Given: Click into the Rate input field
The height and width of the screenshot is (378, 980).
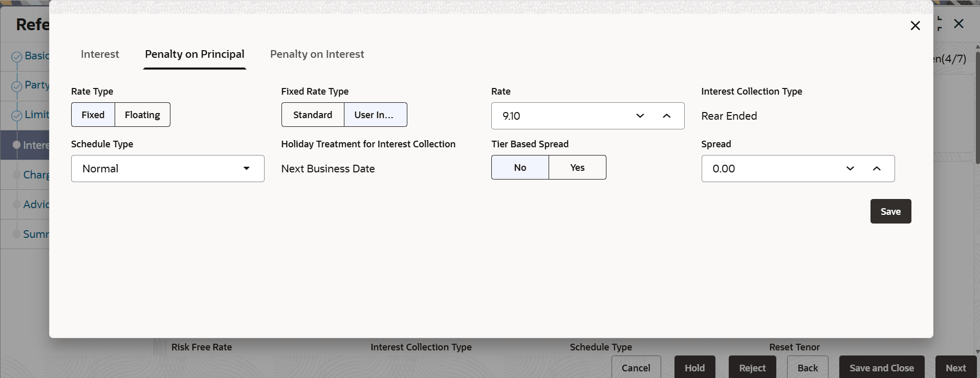Looking at the screenshot, I should (x=558, y=116).
